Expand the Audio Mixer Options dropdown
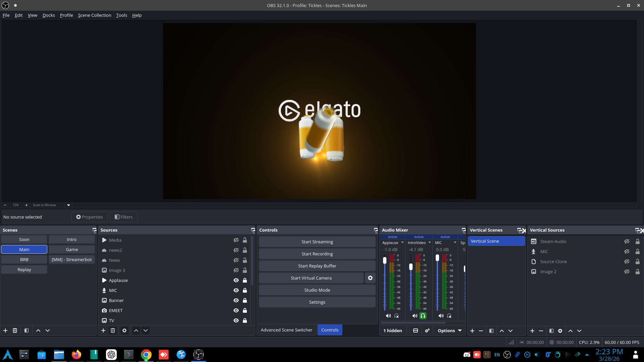 pos(450,330)
